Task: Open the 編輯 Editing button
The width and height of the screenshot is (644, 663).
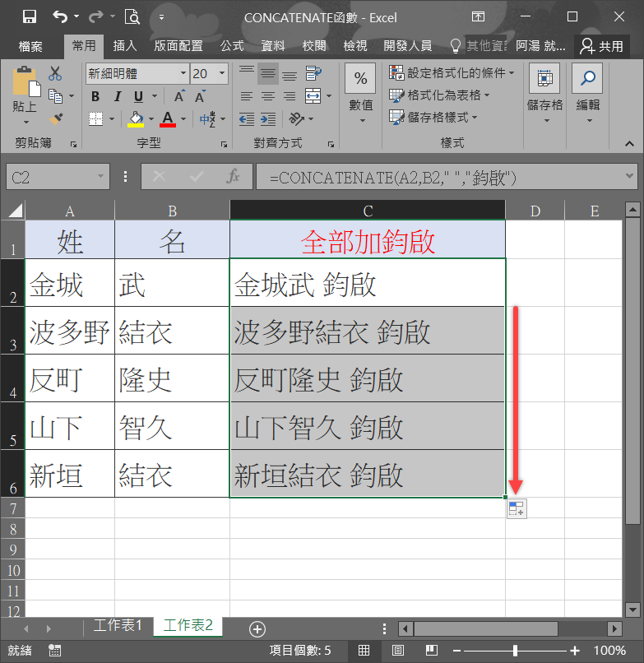Action: click(x=588, y=95)
